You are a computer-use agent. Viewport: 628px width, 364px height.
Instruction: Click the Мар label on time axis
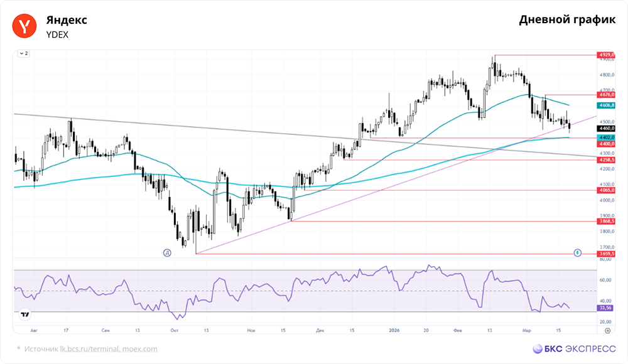point(526,330)
